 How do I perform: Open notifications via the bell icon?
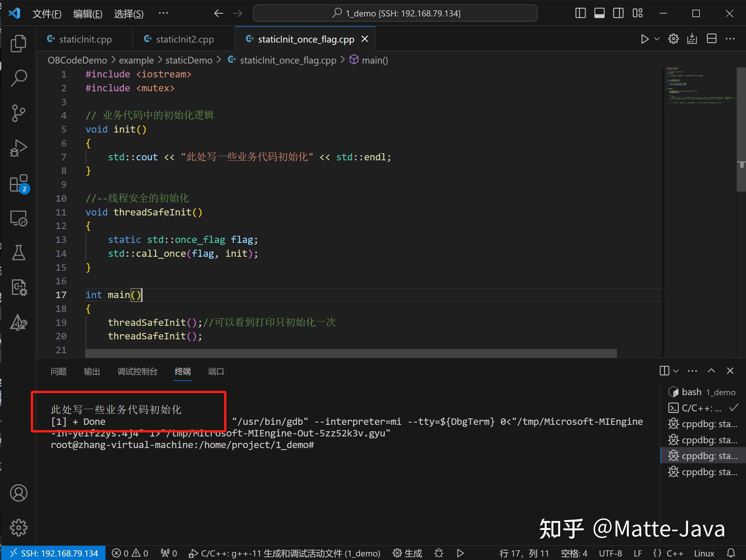731,553
